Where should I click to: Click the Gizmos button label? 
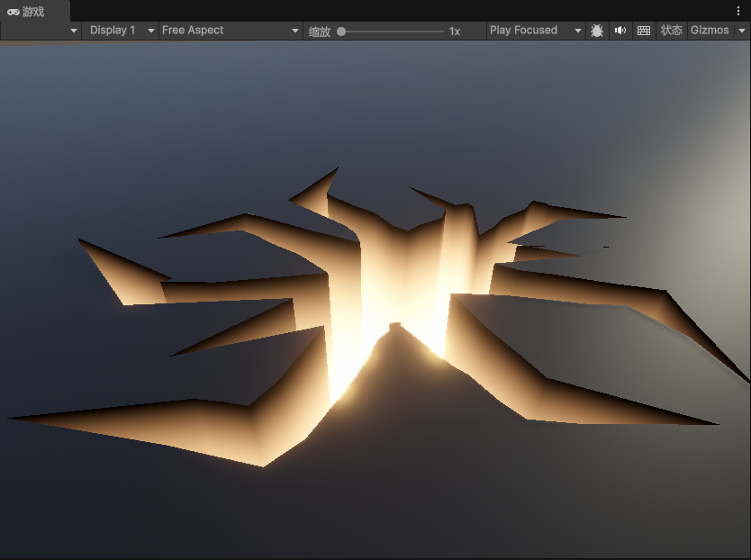tap(708, 30)
